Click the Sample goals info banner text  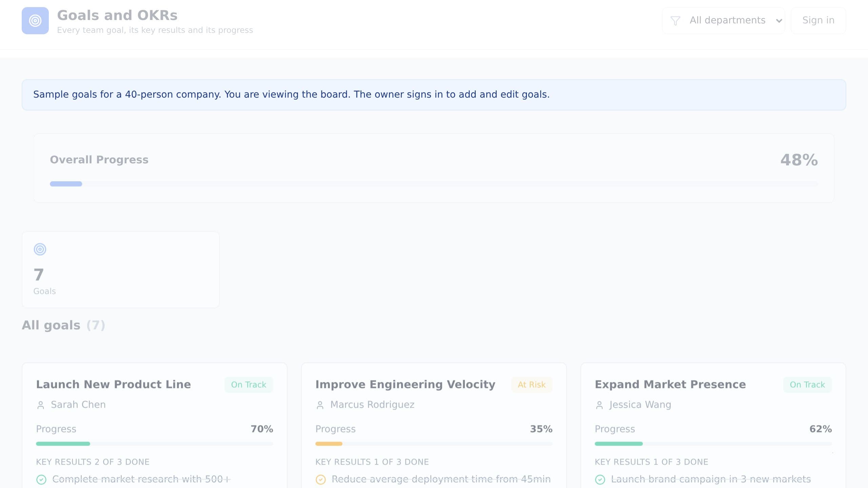point(291,94)
